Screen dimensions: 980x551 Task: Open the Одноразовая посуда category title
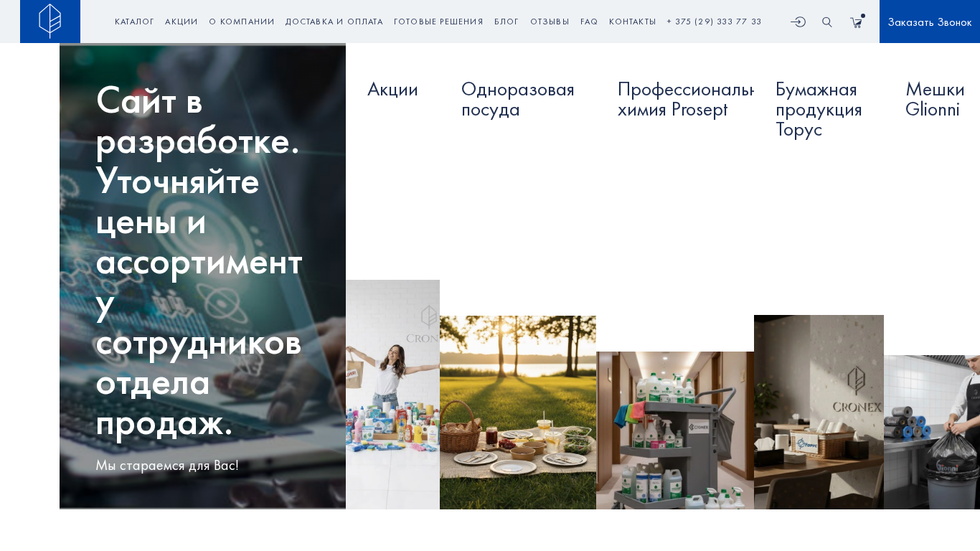pos(518,100)
